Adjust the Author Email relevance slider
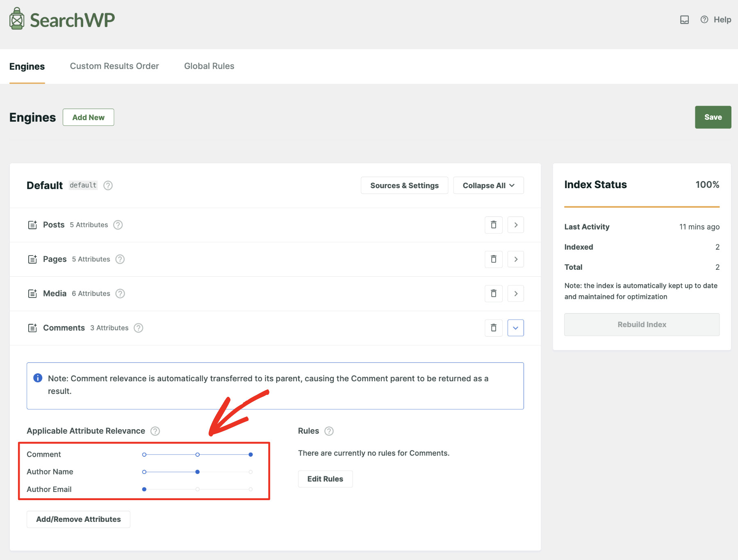Viewport: 738px width, 560px height. click(144, 489)
